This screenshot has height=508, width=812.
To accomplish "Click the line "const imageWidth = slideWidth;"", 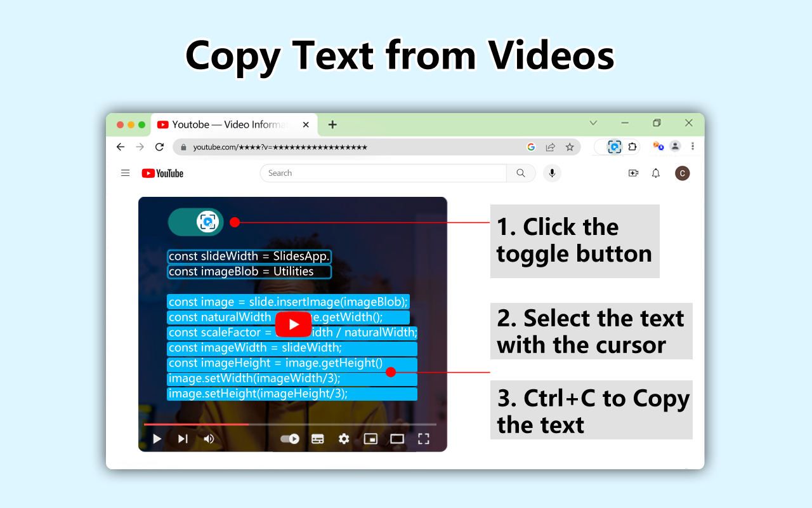I will point(292,348).
